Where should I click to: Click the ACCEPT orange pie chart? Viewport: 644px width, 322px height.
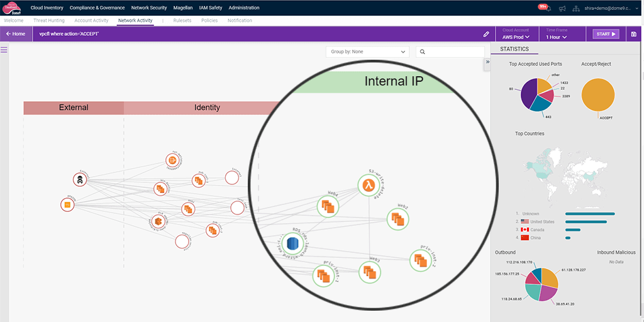point(598,94)
